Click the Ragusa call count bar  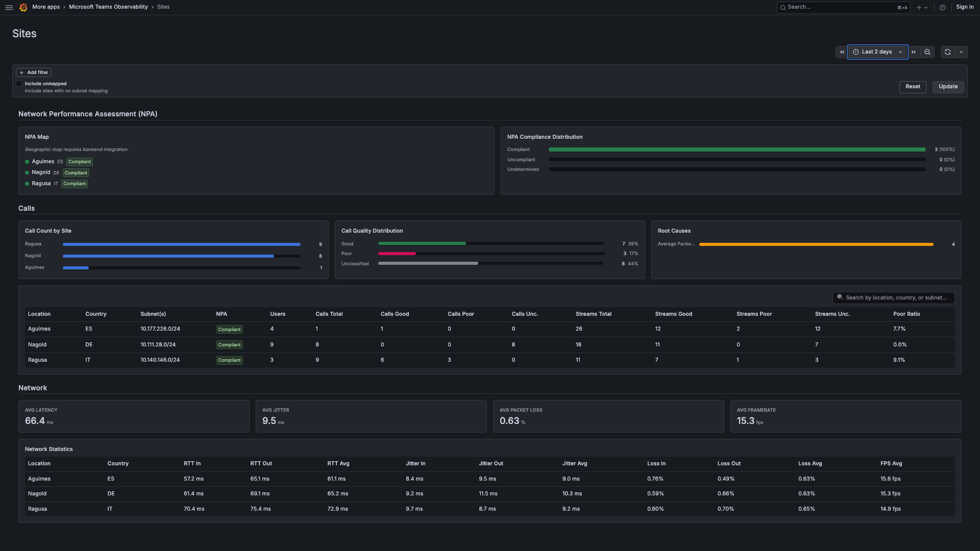(181, 244)
